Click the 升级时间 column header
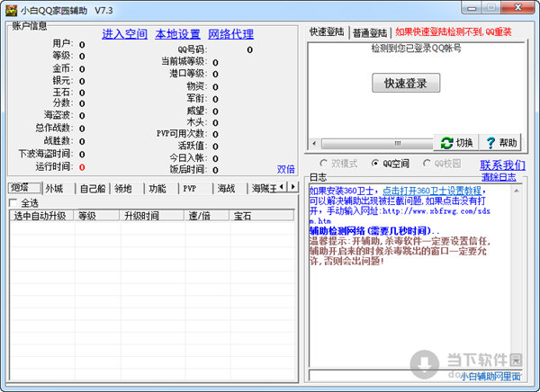The width and height of the screenshot is (540, 392). pyautogui.click(x=151, y=216)
